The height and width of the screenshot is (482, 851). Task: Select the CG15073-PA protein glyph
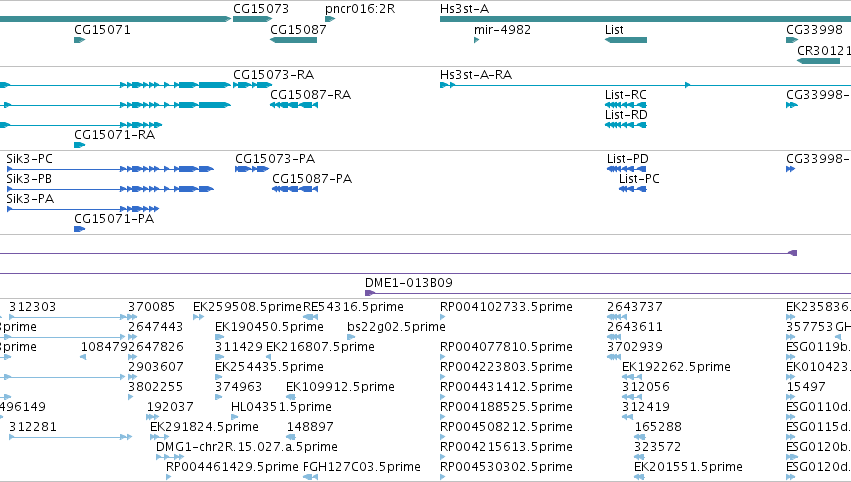(252, 169)
